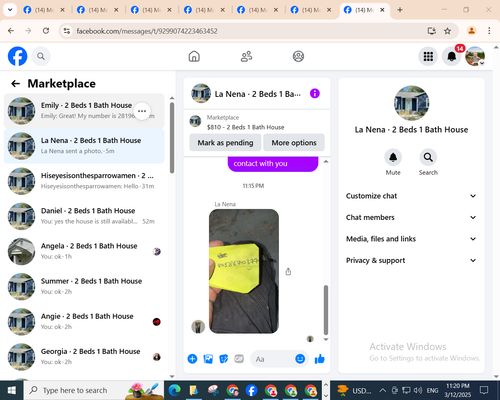The image size is (500, 400).
Task: Attach a photo with the image icon
Action: pyautogui.click(x=208, y=359)
